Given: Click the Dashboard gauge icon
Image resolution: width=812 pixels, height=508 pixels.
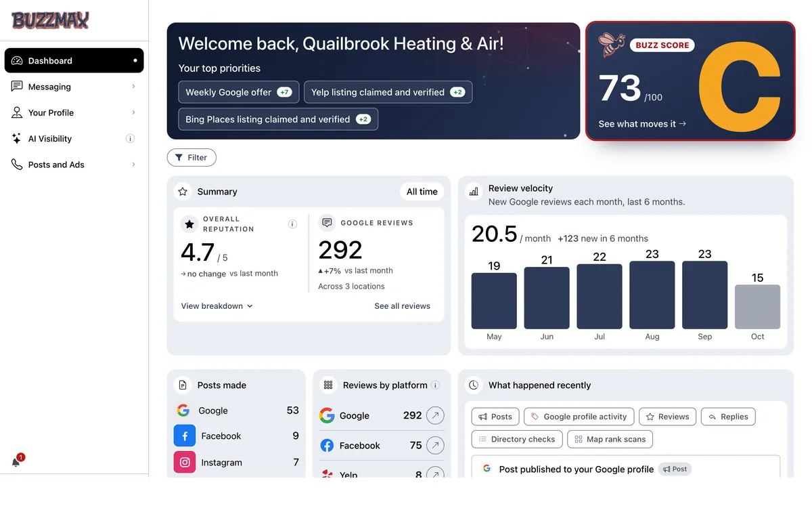Looking at the screenshot, I should click(x=17, y=60).
